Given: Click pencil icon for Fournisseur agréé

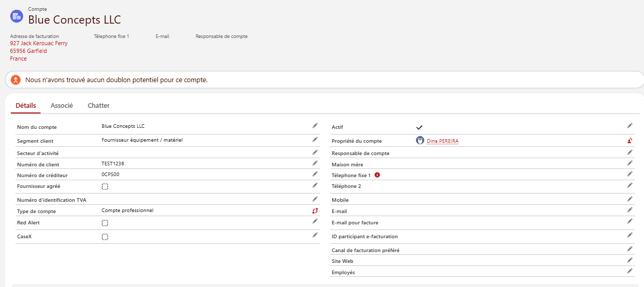Looking at the screenshot, I should (x=315, y=185).
